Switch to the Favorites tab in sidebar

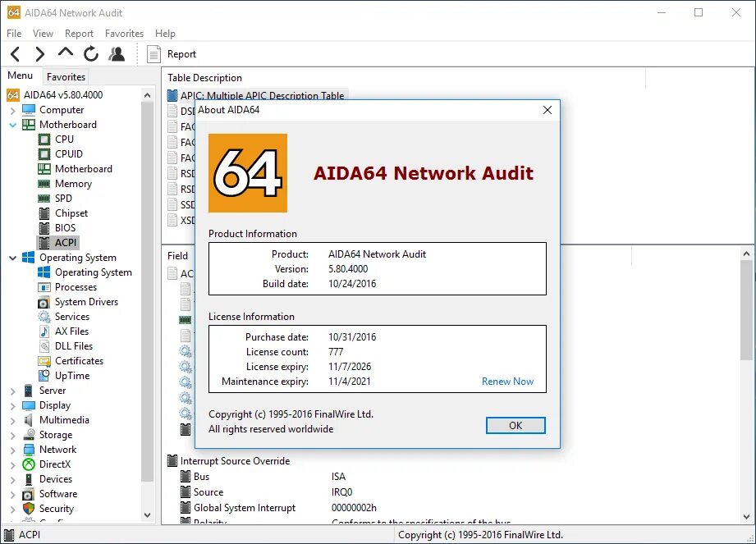[66, 76]
